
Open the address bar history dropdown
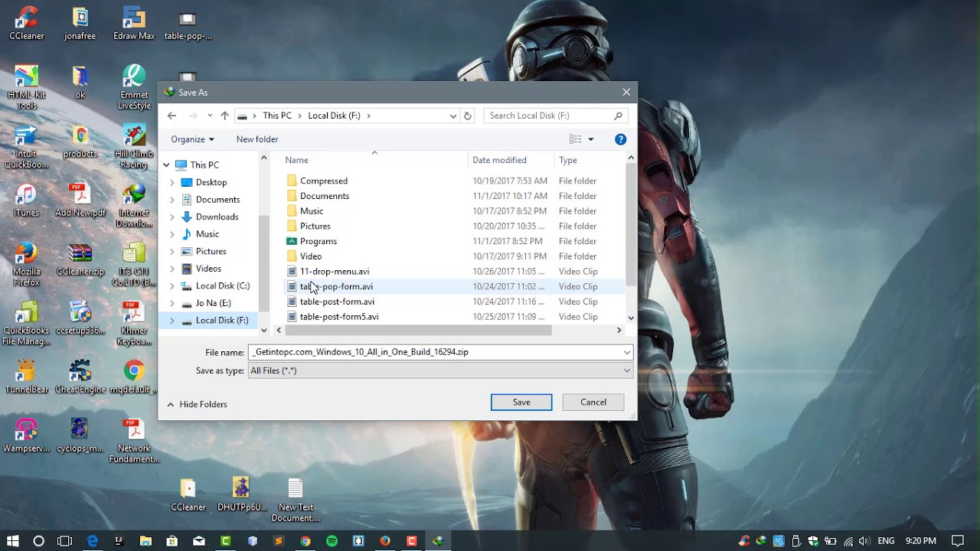pyautogui.click(x=453, y=116)
